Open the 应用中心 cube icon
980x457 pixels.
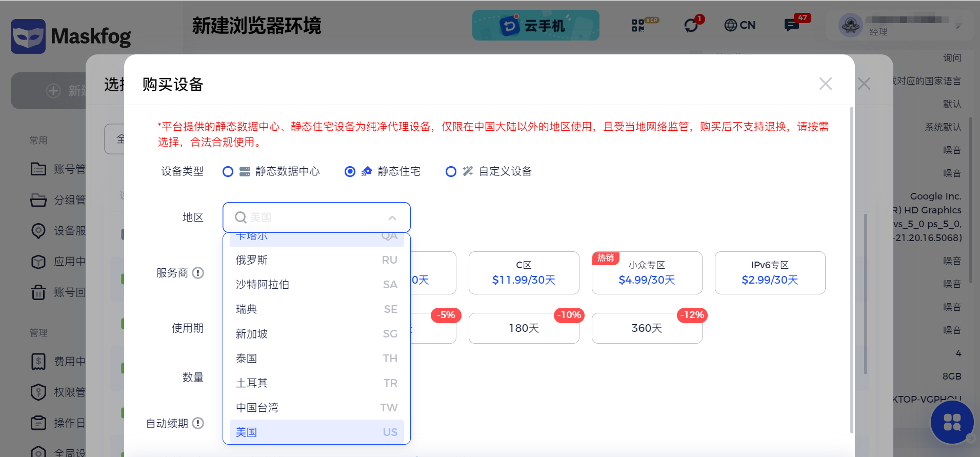coord(38,262)
